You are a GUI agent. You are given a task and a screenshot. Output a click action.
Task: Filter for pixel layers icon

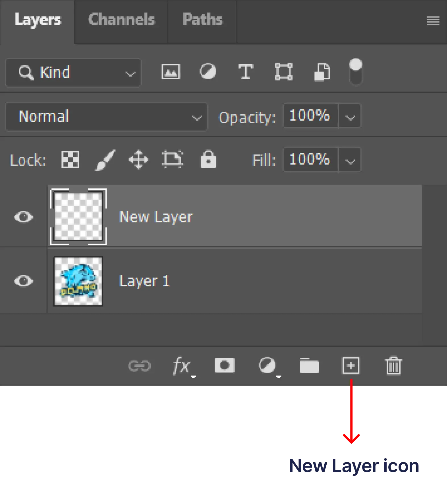(x=171, y=72)
